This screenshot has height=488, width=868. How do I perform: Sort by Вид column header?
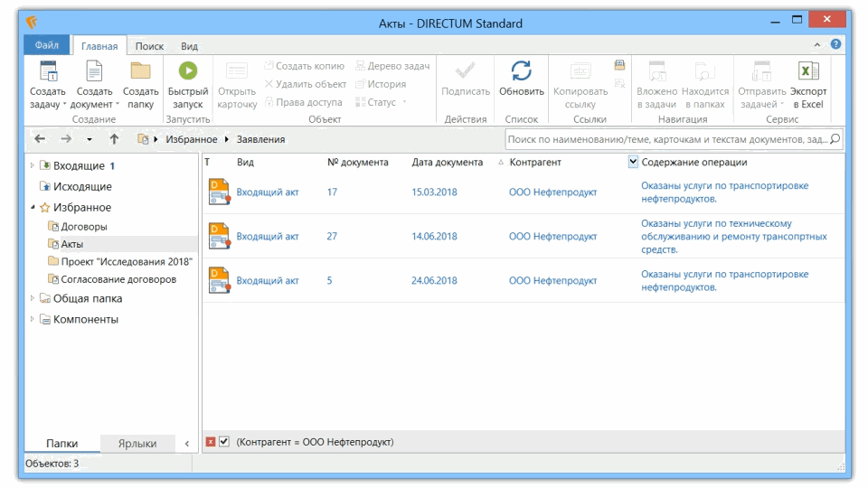245,162
